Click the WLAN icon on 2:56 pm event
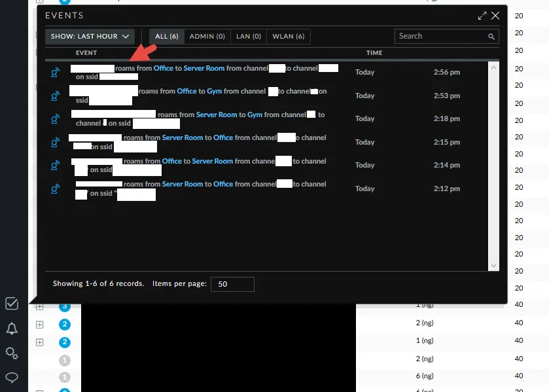The width and height of the screenshot is (549, 392). pos(56,73)
